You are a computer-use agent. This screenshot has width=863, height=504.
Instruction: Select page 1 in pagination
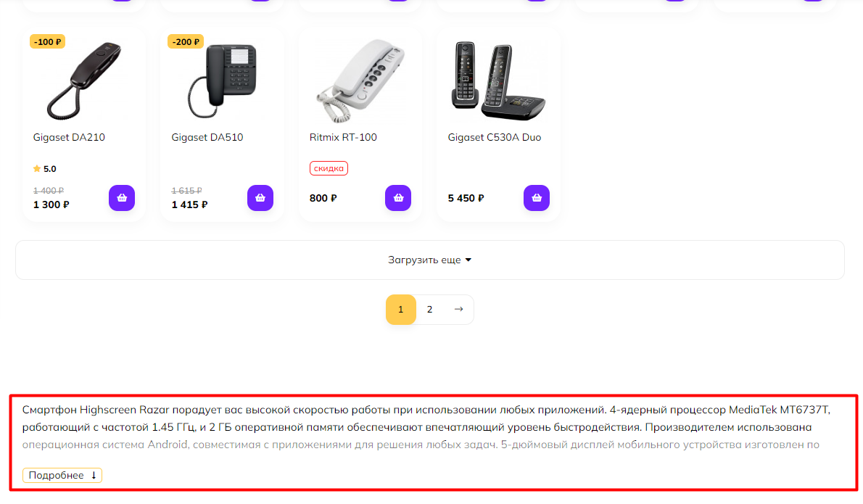[x=400, y=310]
